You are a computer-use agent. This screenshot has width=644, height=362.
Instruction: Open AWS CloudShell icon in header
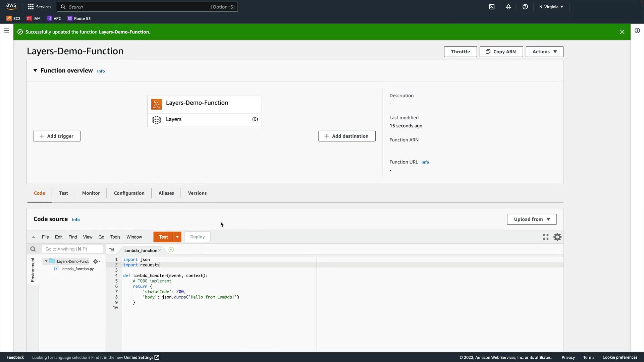tap(492, 7)
